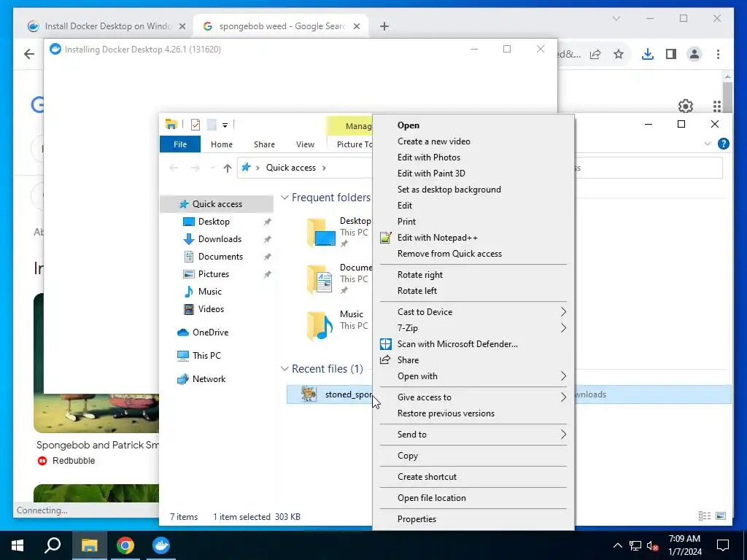Expand the 7-Zip submenu

pyautogui.click(x=473, y=328)
